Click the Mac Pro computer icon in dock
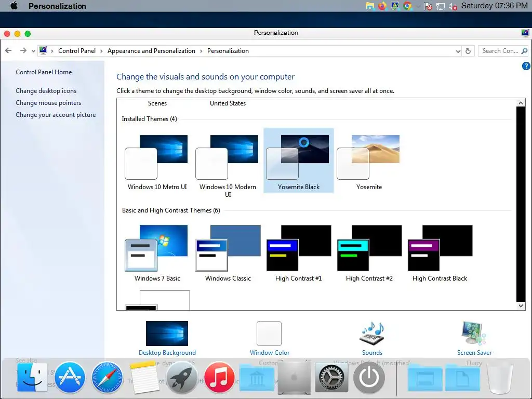532x399 pixels. click(294, 377)
